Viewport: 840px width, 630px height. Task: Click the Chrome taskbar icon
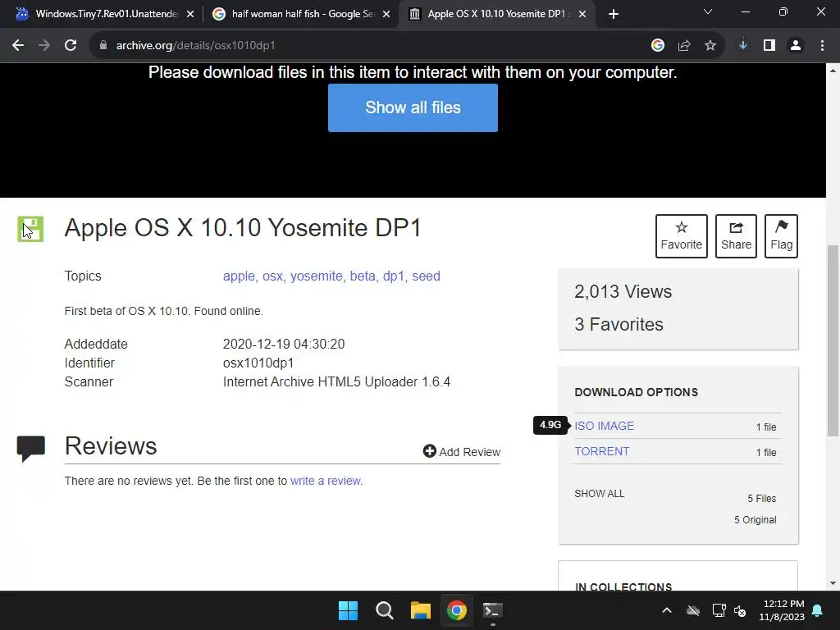coord(456,610)
